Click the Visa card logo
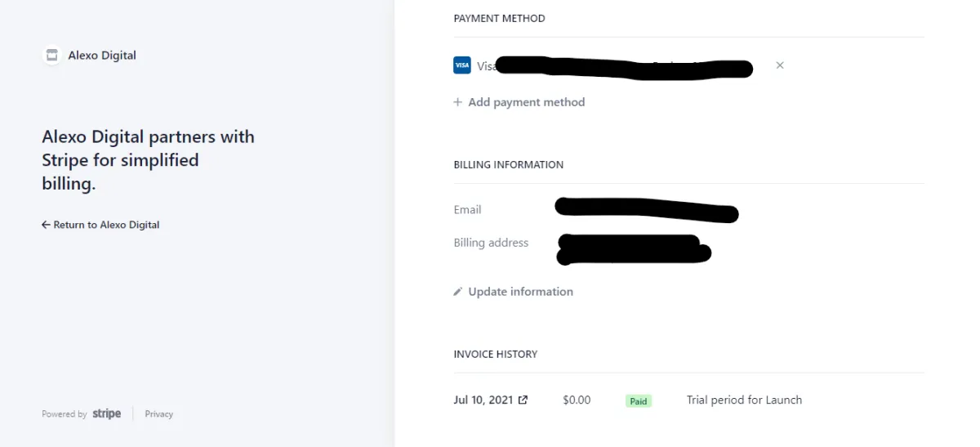980x447 pixels. pyautogui.click(x=462, y=65)
